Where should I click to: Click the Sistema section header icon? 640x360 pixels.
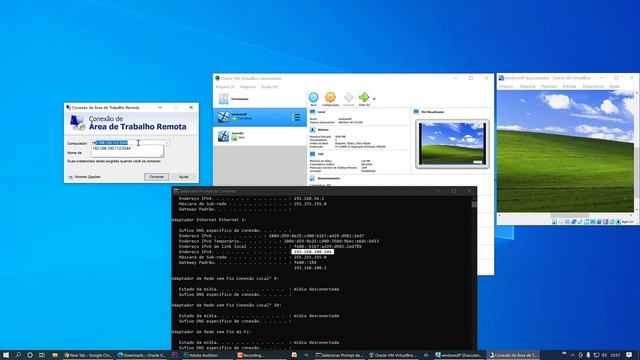(312, 130)
